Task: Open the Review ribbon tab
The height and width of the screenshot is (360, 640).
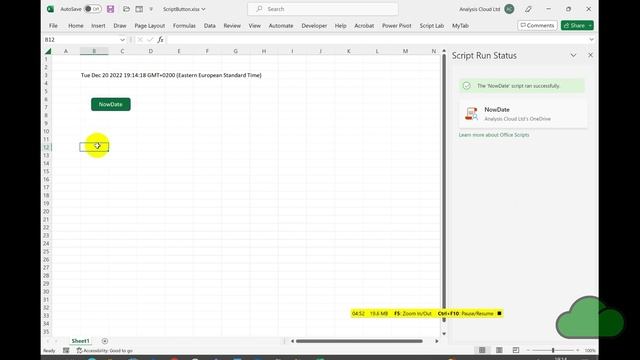Action: pyautogui.click(x=232, y=26)
